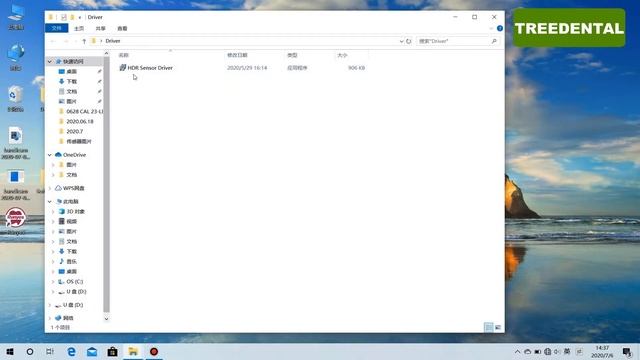The image size is (640, 360).
Task: Open the Quick Access Toolbar customize dropdown
Action: [80, 17]
